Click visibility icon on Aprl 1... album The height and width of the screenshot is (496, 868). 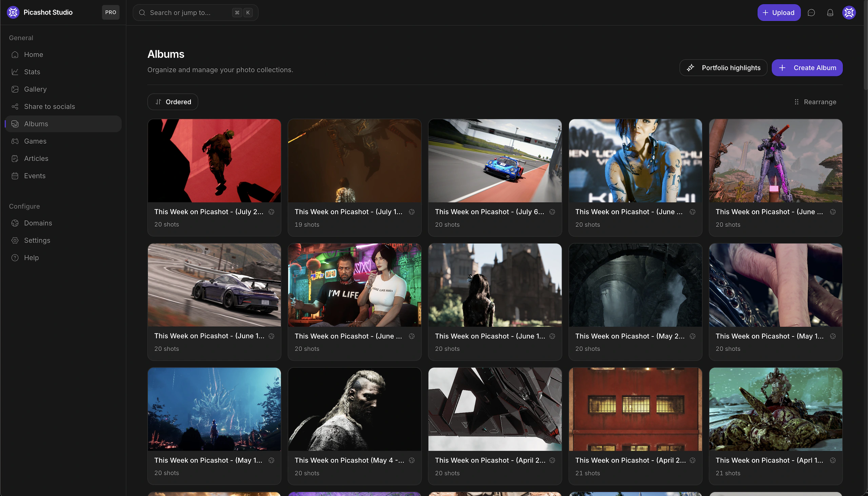833,460
